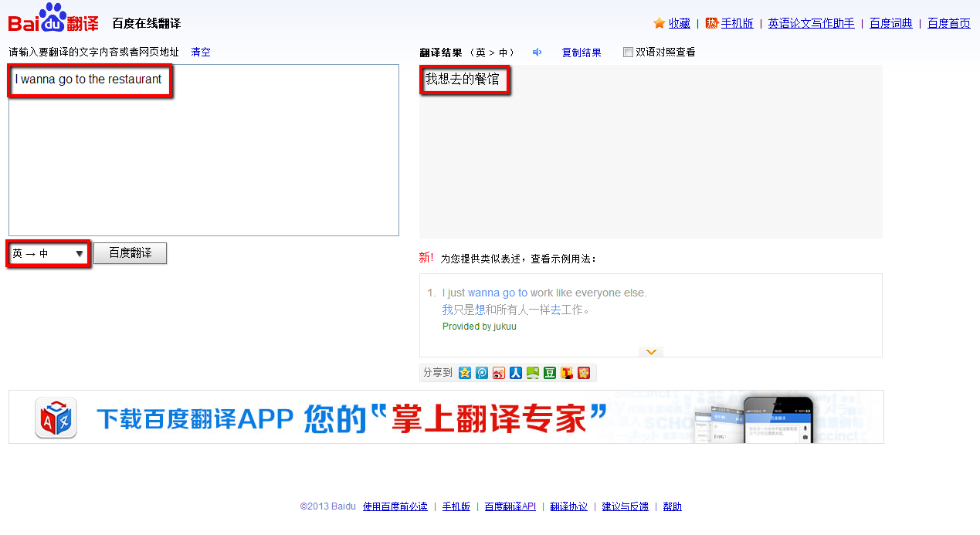Share to Renren icon
The width and height of the screenshot is (980, 535).
pos(515,373)
